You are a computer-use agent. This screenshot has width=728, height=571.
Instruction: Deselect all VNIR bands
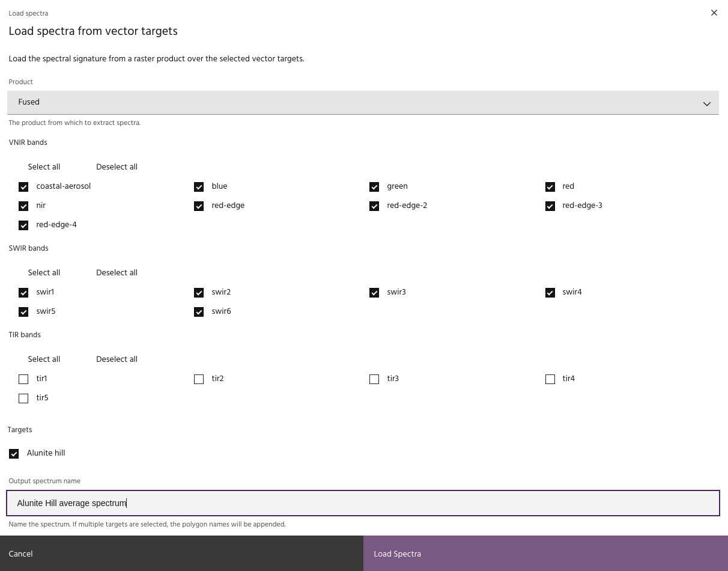[117, 167]
